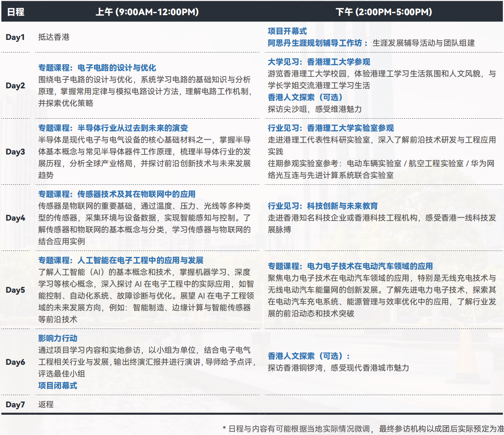Click the 络光互连与先进计算系统联合实验室 line

click(331, 176)
